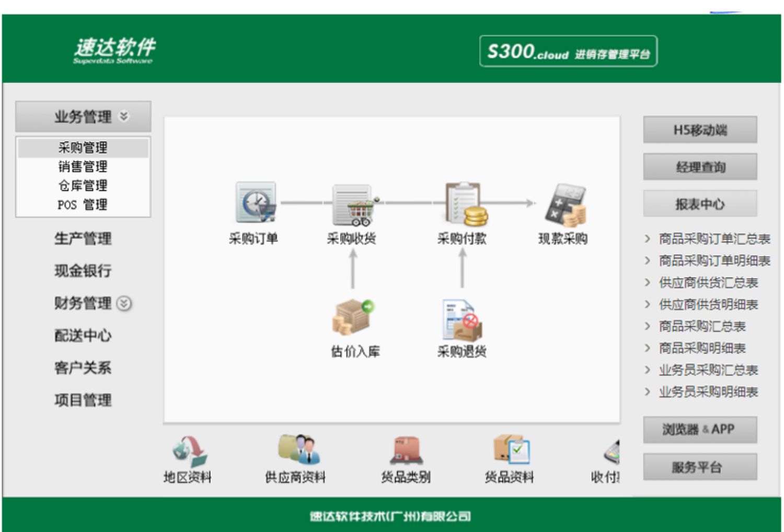Open the 采购退货 document icon
The width and height of the screenshot is (784, 532).
pyautogui.click(x=462, y=320)
